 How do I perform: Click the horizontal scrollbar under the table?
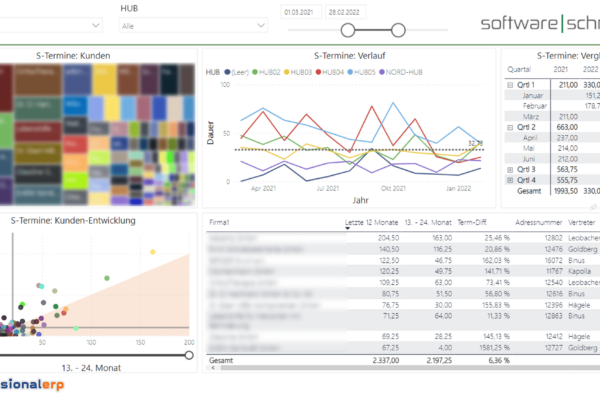[x=410, y=368]
